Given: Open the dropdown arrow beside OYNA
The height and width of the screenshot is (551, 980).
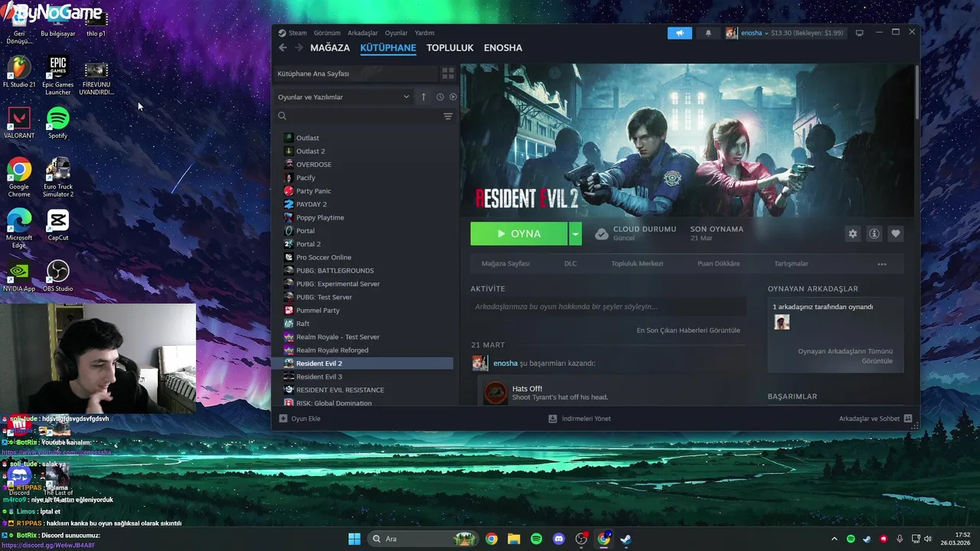Looking at the screenshot, I should 575,233.
